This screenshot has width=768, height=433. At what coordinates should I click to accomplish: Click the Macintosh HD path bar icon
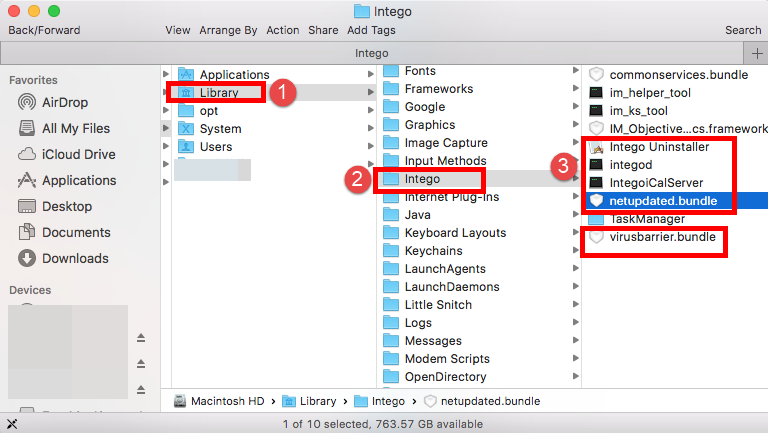tap(180, 401)
